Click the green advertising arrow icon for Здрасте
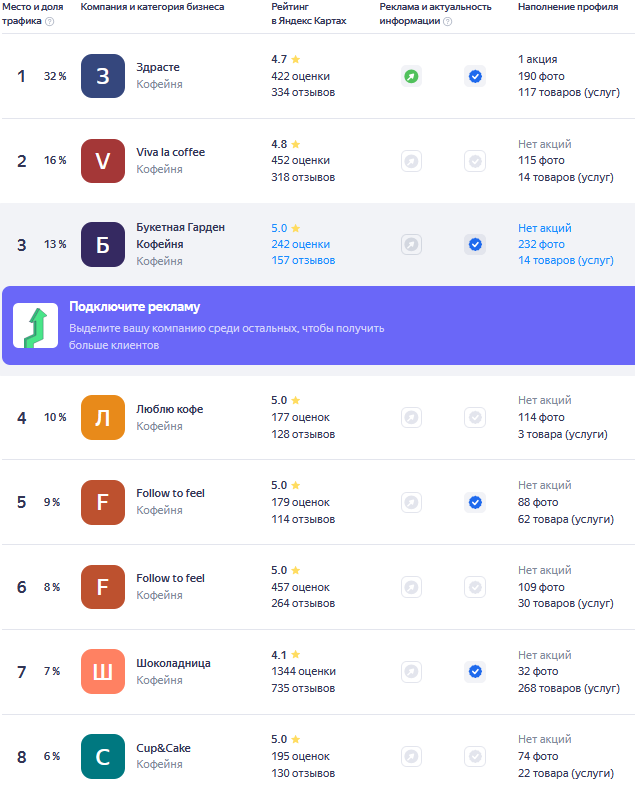This screenshot has width=635, height=795. pos(411,77)
